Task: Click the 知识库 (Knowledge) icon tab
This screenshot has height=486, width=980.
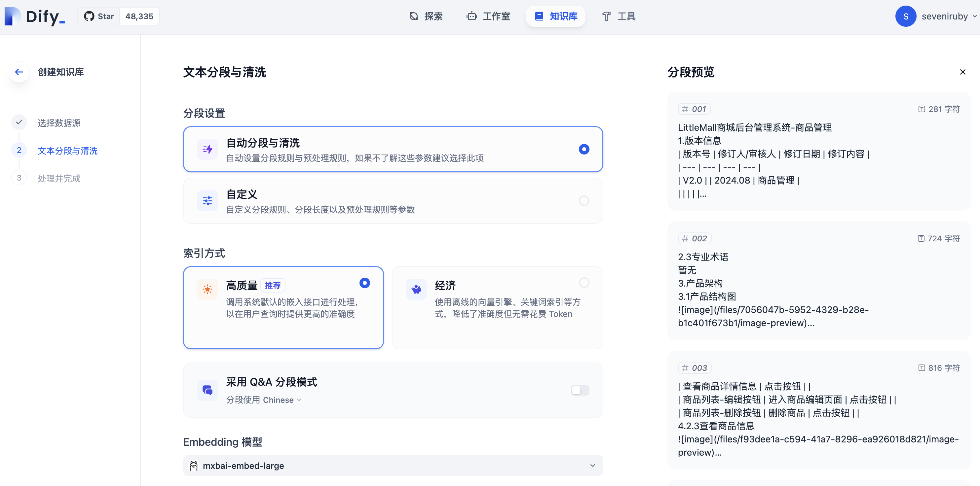Action: (x=539, y=16)
